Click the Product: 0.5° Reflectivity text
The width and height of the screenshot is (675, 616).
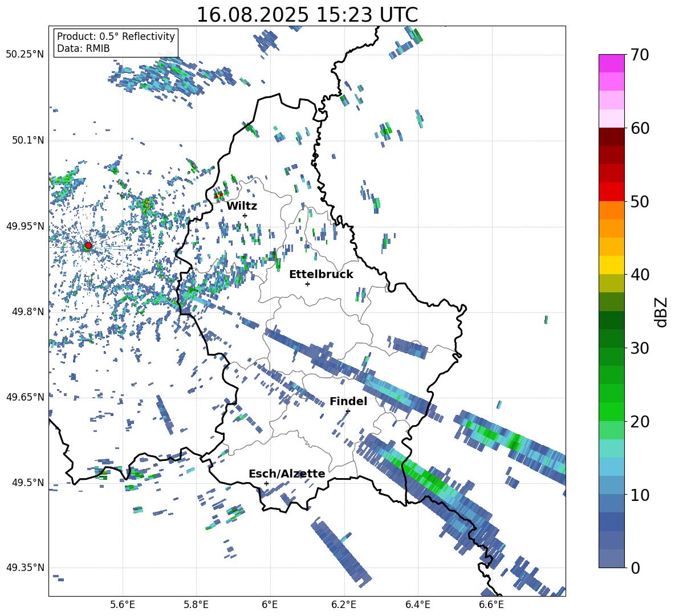[x=116, y=36]
